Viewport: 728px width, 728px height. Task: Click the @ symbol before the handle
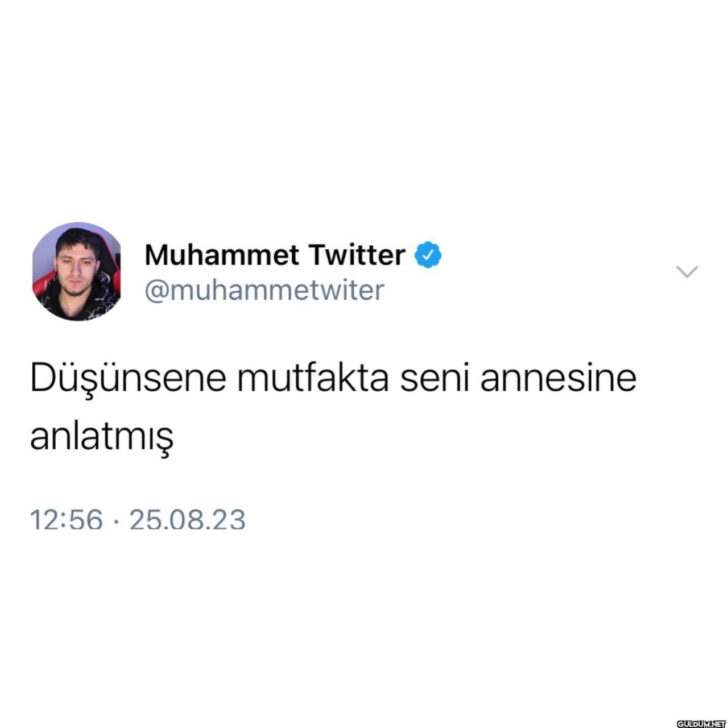158,291
